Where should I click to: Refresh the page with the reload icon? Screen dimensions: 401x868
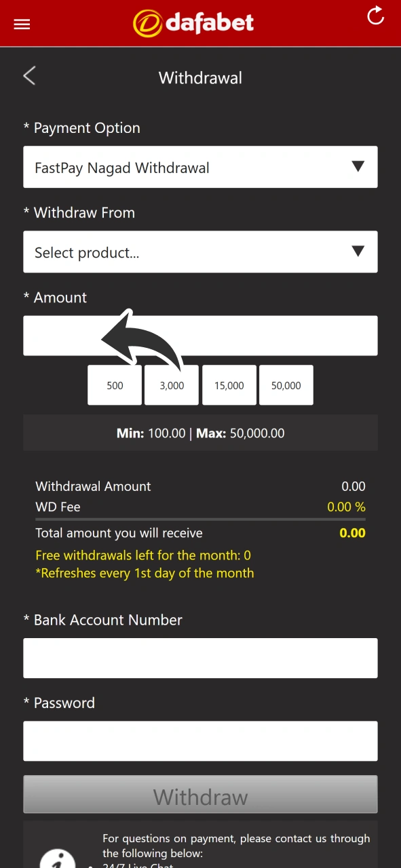[x=375, y=16]
